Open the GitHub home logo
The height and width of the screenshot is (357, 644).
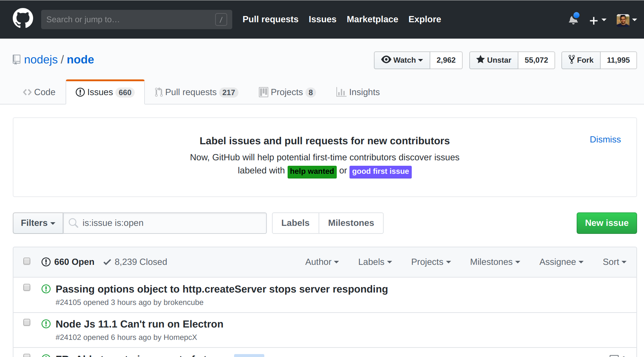point(23,19)
